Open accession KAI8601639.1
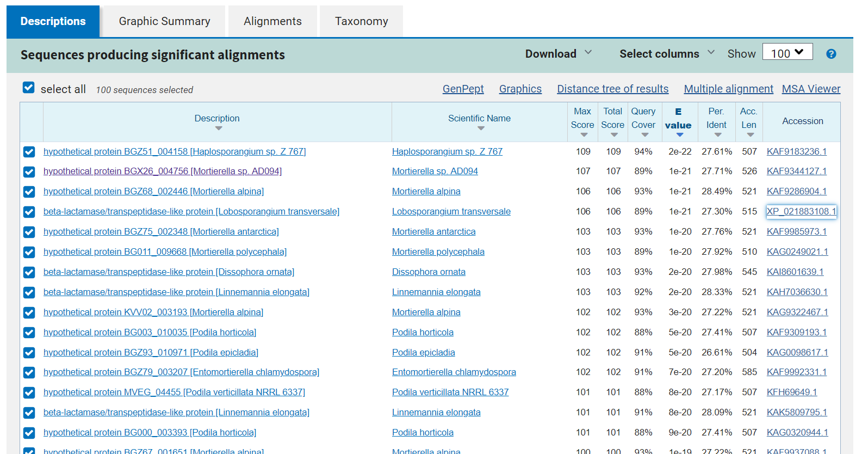This screenshot has width=868, height=454. coord(795,272)
